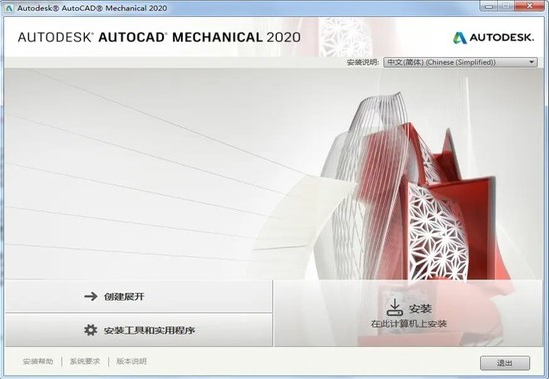Expand the language dropdown arrow
Screen dimensions: 549x379
point(531,62)
